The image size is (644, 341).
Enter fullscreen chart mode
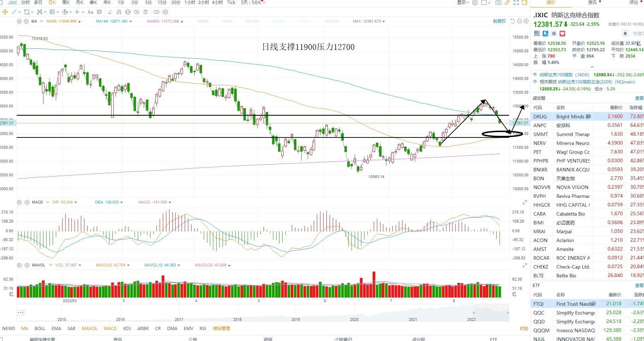[x=516, y=2]
